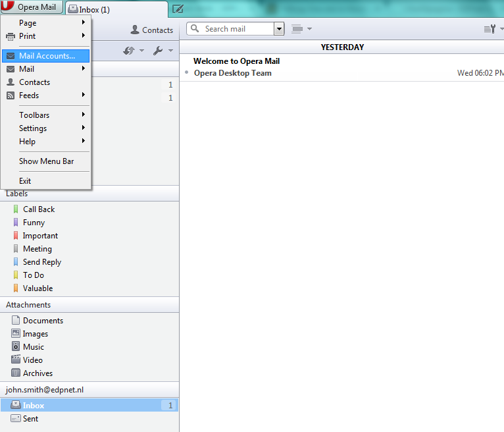
Task: Click the Documents page icon
Action: coord(16,321)
